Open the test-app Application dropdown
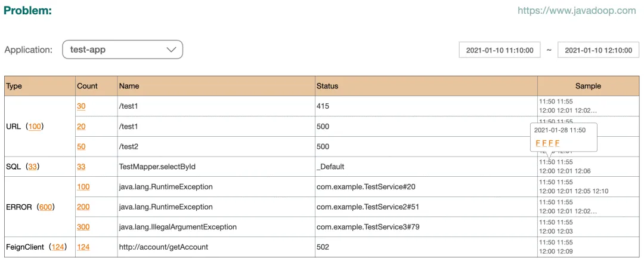The height and width of the screenshot is (264, 644). tap(122, 50)
